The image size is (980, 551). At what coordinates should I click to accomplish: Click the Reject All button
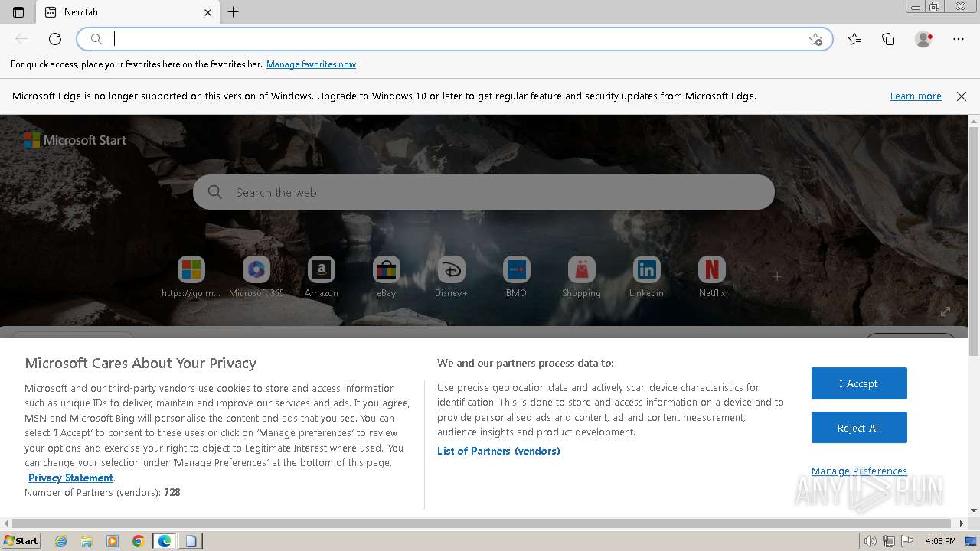tap(859, 428)
